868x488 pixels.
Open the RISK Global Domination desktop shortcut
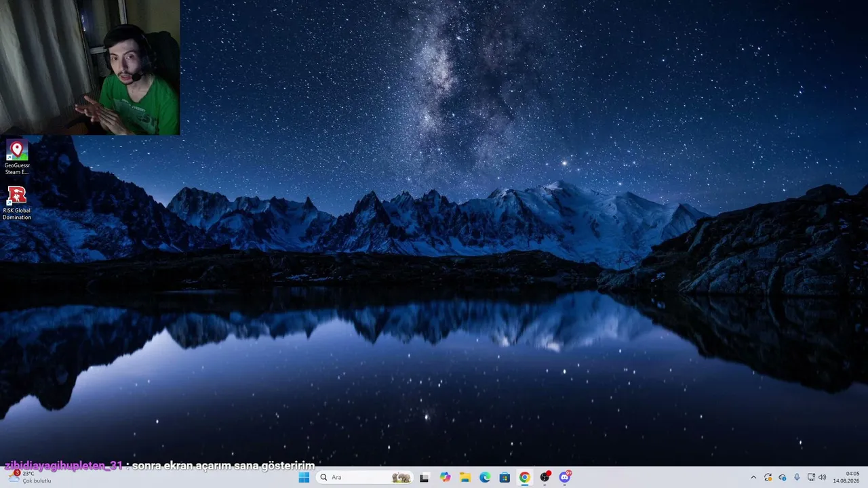click(17, 203)
